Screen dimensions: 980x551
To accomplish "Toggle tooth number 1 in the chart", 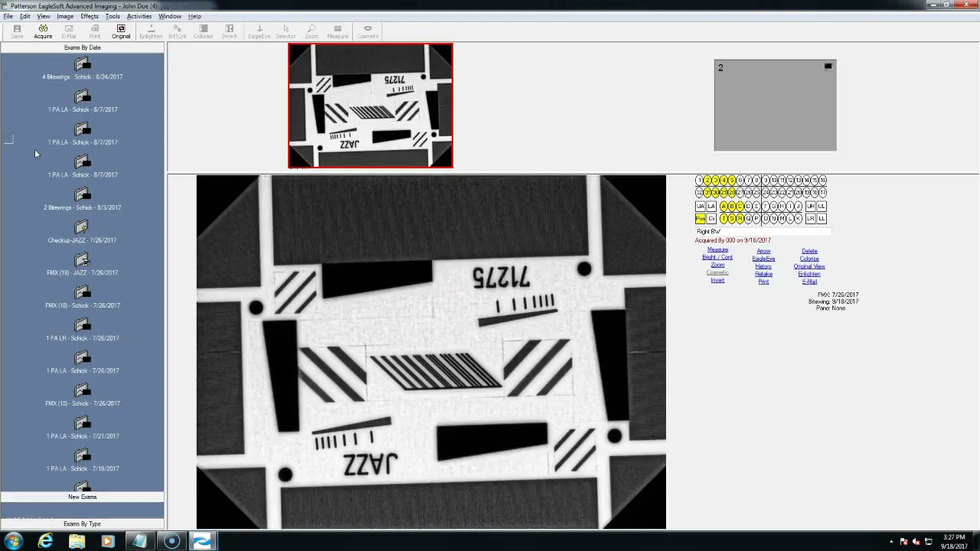I will click(x=699, y=181).
